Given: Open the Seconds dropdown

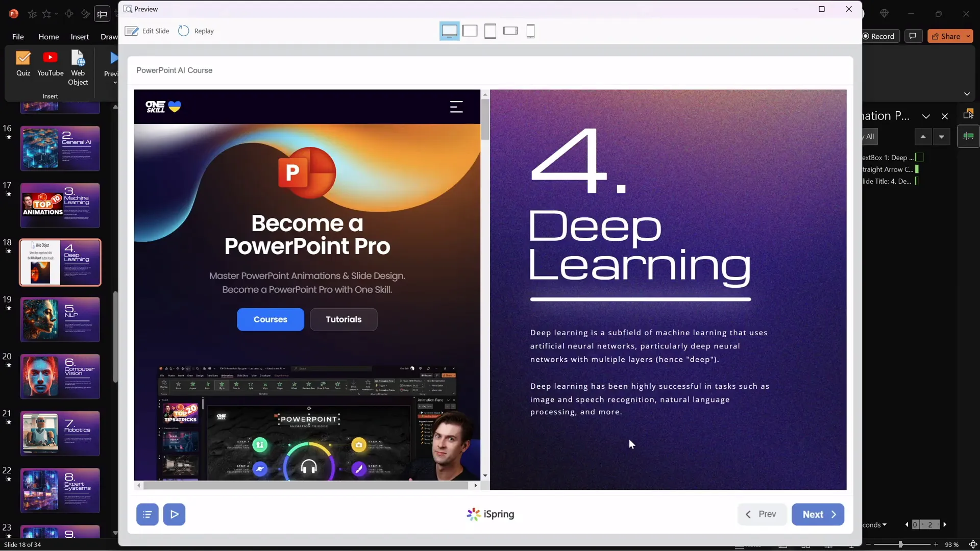Looking at the screenshot, I should coord(875,525).
